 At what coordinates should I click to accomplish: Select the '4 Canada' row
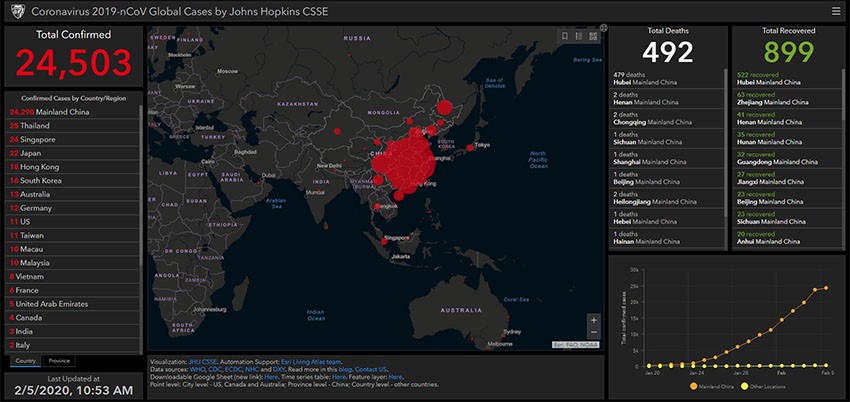coord(73,318)
